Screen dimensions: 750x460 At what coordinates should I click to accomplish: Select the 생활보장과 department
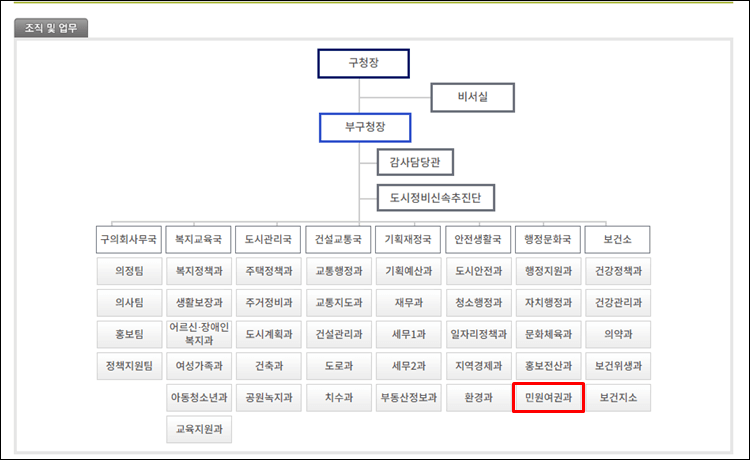(x=199, y=303)
